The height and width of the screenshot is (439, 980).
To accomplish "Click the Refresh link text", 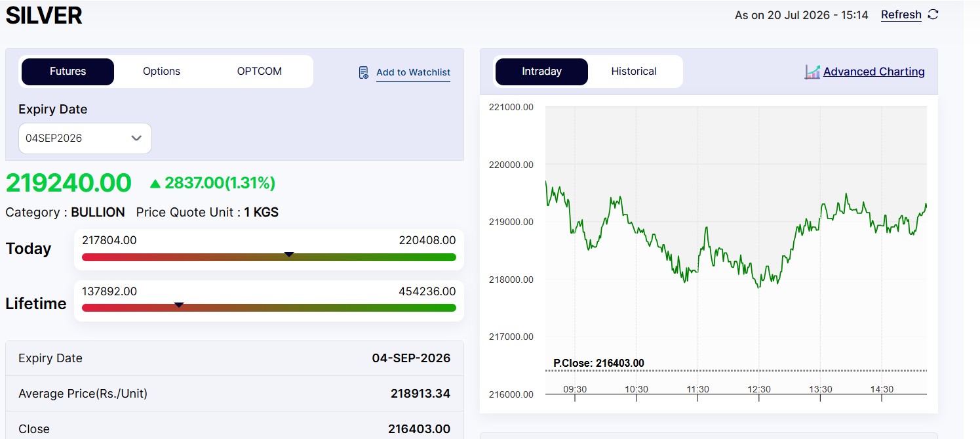I will 901,14.
